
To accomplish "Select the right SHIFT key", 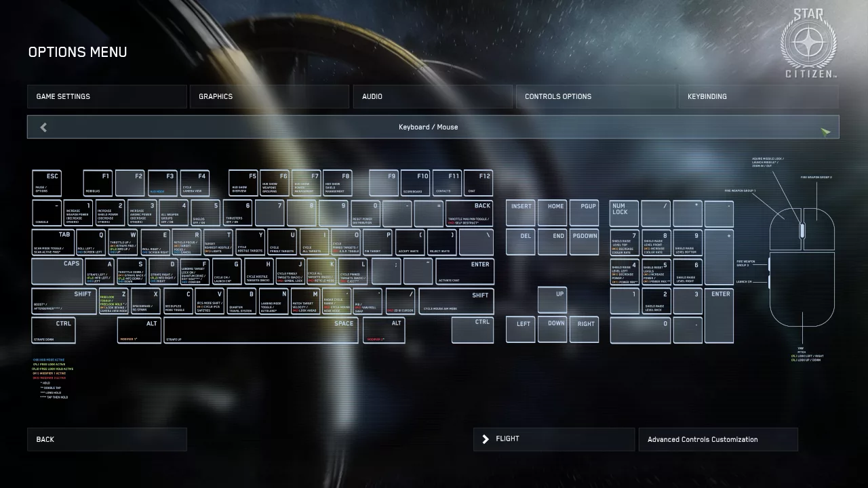I will 456,301.
